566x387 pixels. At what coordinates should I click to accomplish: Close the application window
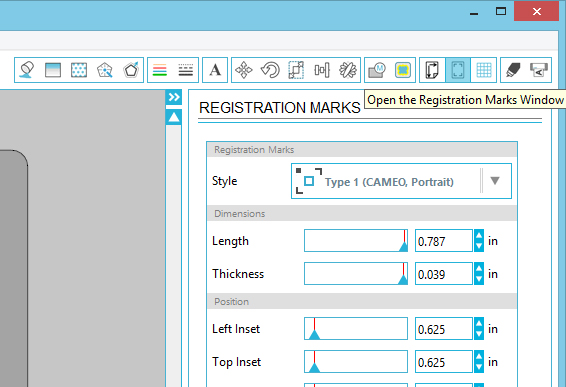tap(536, 11)
